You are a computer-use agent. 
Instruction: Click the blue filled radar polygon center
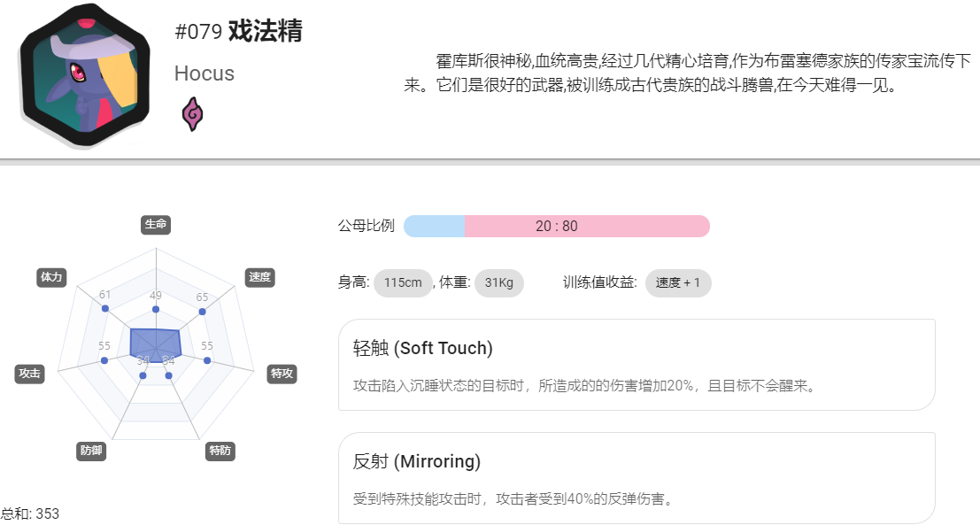point(155,344)
